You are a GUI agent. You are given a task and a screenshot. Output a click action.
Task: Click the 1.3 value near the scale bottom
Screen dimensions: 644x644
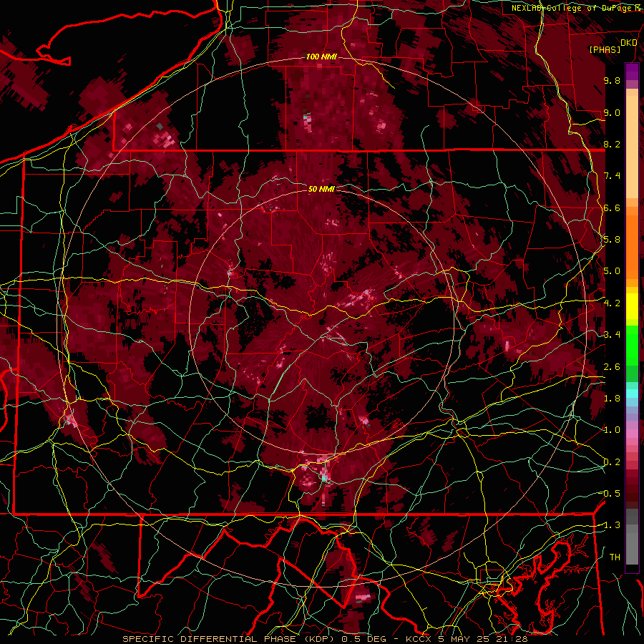(x=611, y=525)
